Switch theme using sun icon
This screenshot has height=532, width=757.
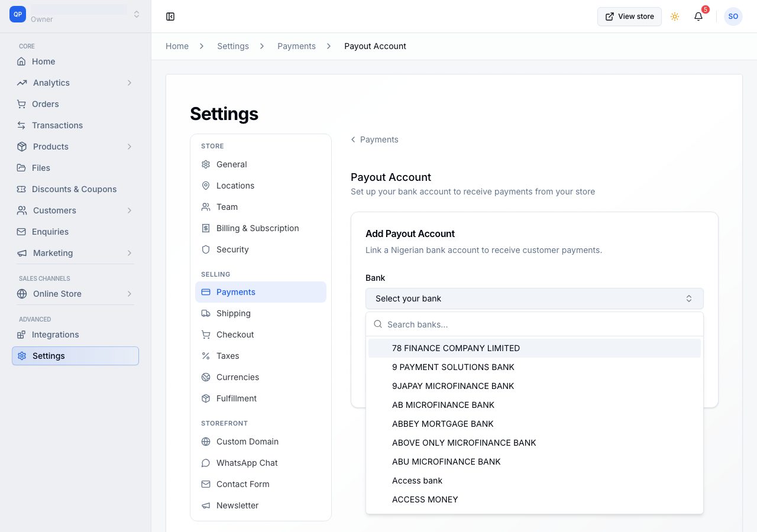pos(675,17)
